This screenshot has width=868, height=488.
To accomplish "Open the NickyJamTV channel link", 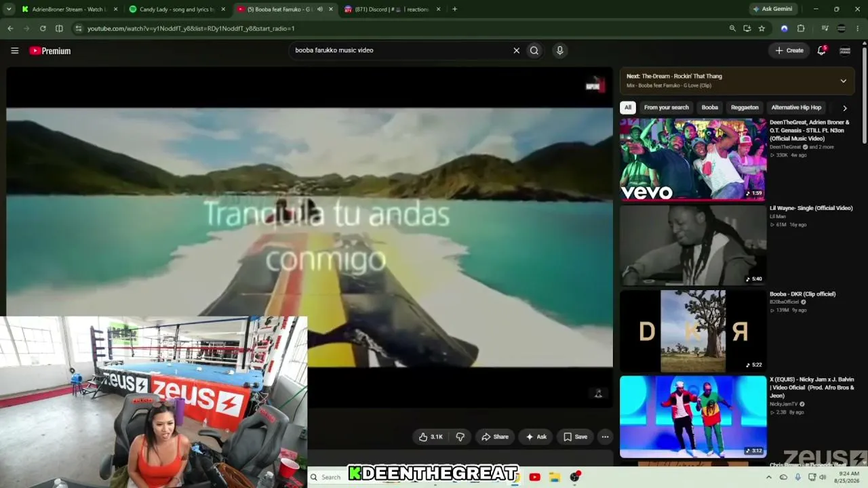I will [784, 404].
